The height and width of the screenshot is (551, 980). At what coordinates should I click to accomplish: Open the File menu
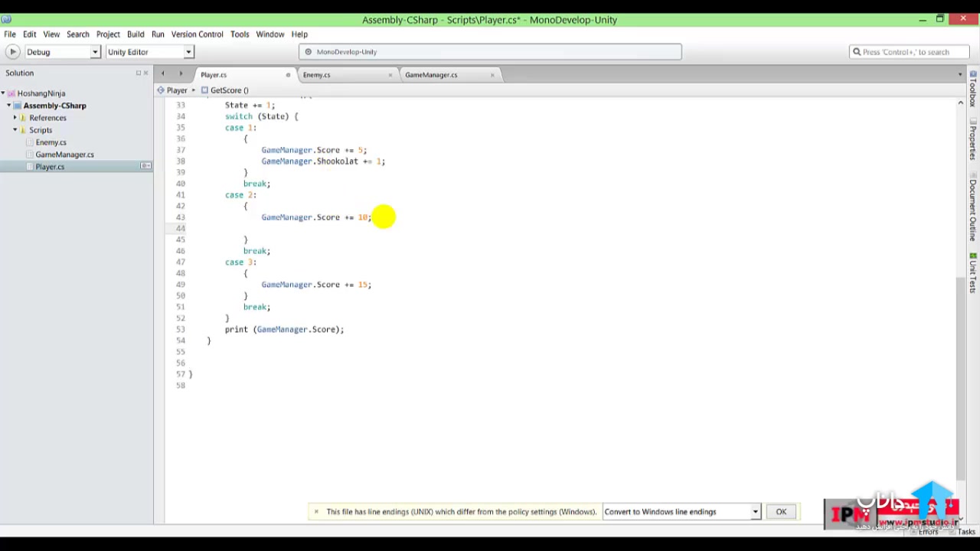tap(10, 34)
